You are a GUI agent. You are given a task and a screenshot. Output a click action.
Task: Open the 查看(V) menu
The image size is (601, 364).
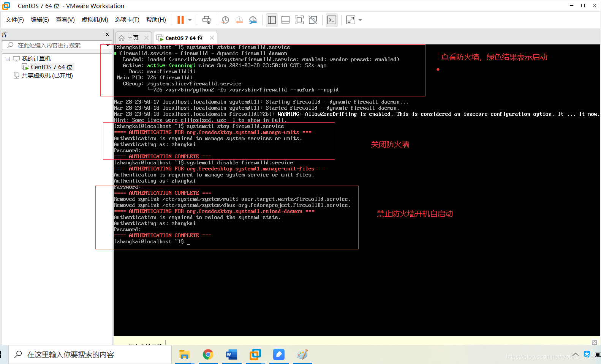pos(65,20)
